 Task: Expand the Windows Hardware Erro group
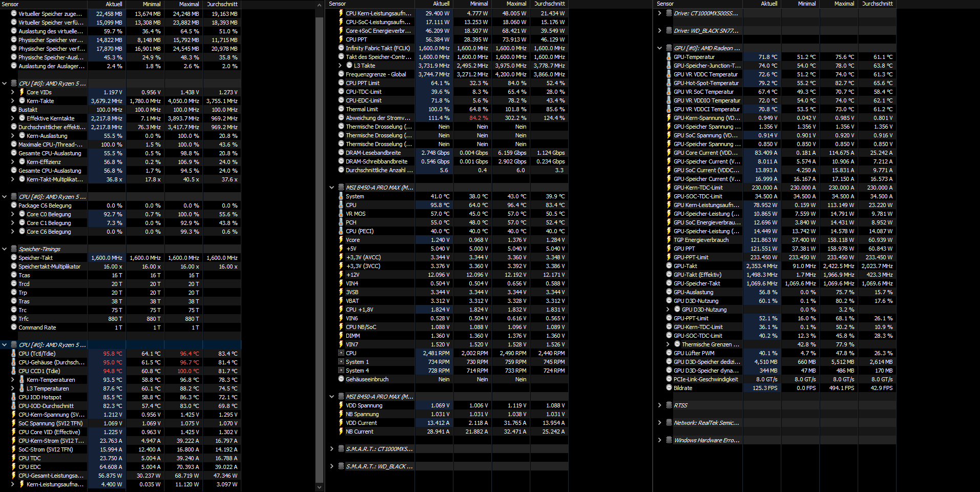pos(660,440)
